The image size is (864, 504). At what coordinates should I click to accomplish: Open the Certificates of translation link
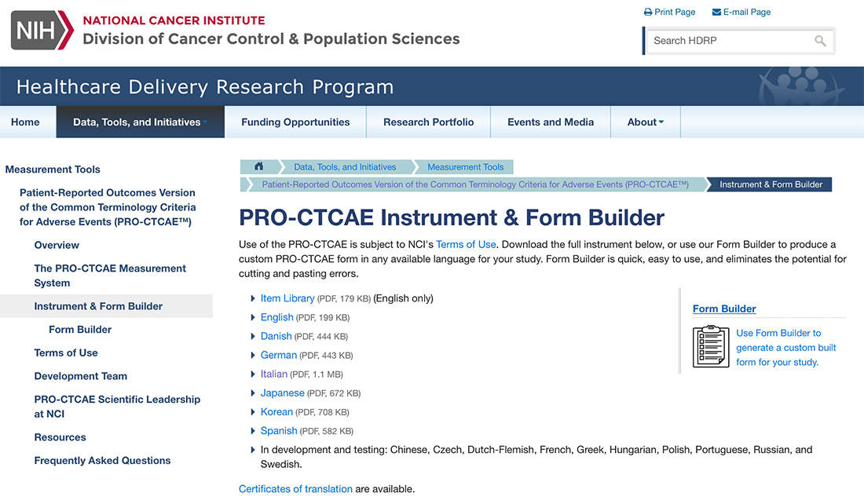295,489
